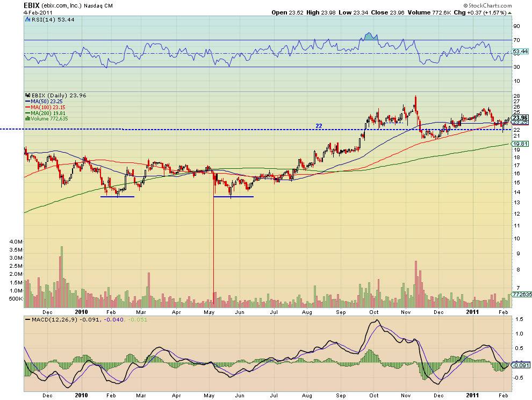Click the price axis label 28
The height and width of the screenshot is (400, 532).
(516, 96)
